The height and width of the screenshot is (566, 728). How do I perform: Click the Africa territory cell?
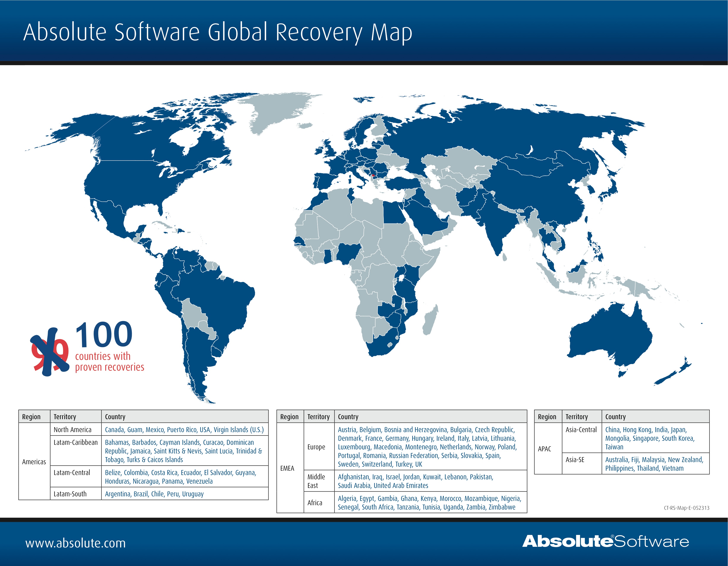[x=315, y=503]
